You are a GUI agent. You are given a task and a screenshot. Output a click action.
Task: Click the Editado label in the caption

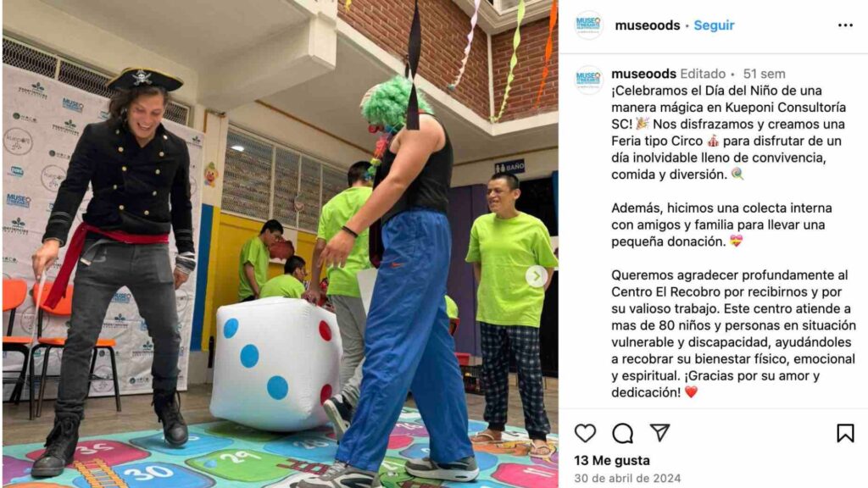point(703,74)
